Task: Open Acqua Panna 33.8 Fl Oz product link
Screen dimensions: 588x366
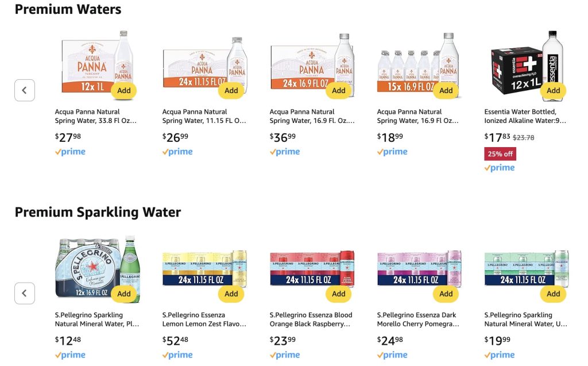Action: point(96,116)
